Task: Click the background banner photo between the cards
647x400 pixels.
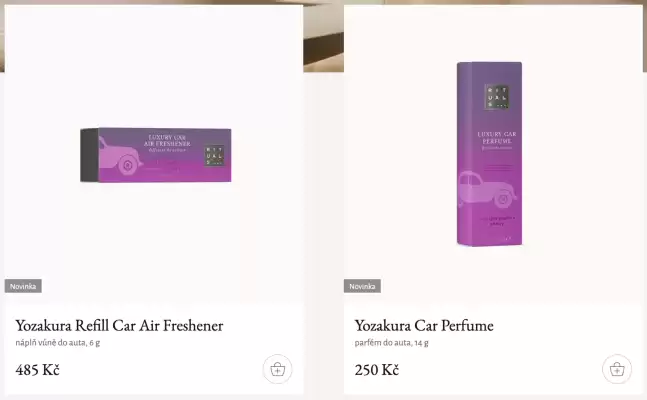Action: point(324,36)
